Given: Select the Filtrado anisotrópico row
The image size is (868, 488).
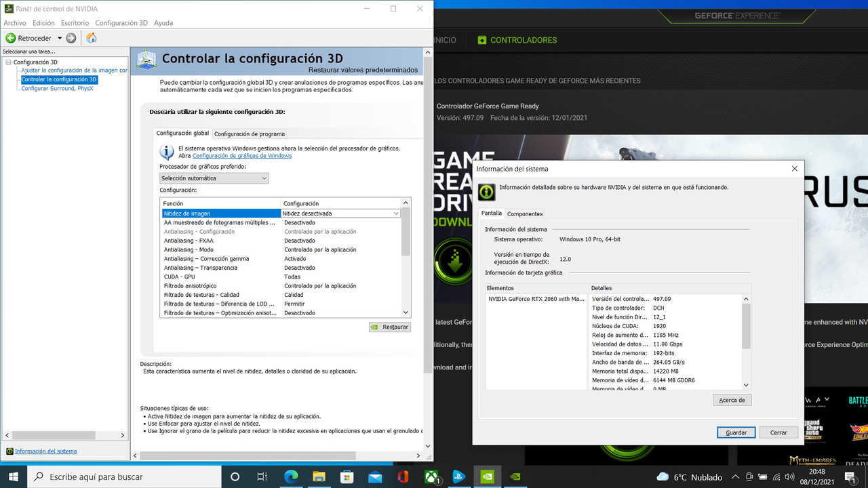Looking at the screenshot, I should (281, 286).
